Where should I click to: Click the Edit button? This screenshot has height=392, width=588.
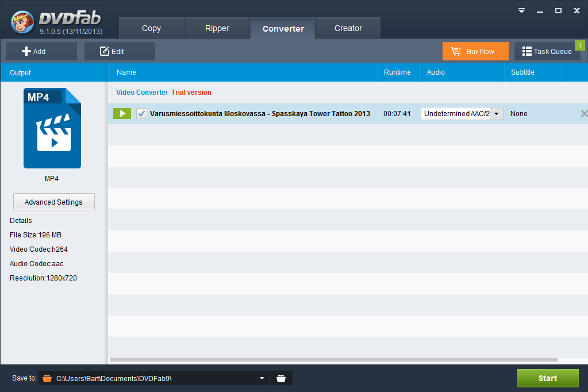pos(120,51)
